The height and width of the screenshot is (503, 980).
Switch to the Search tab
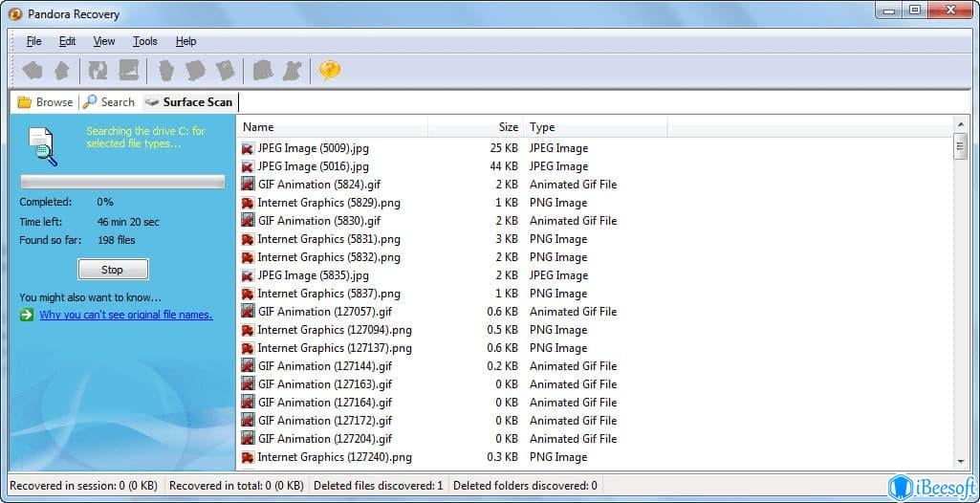(x=109, y=102)
